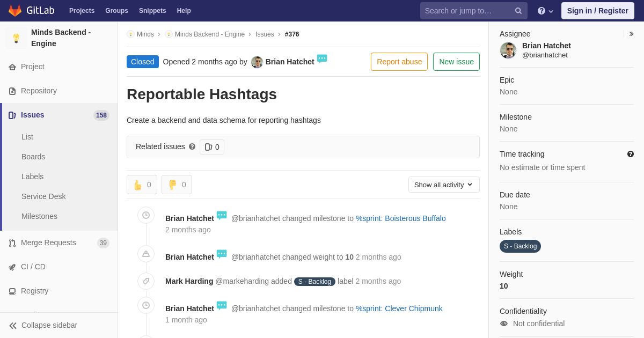
Task: Click the Issues icon in sidebar
Action: [12, 115]
